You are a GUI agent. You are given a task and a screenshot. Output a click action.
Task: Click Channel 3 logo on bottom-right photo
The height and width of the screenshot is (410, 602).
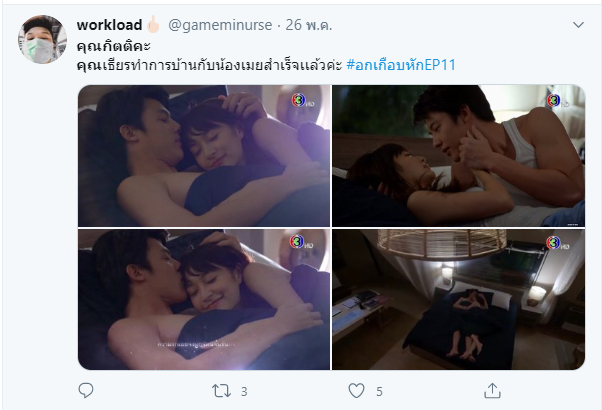[x=557, y=243]
